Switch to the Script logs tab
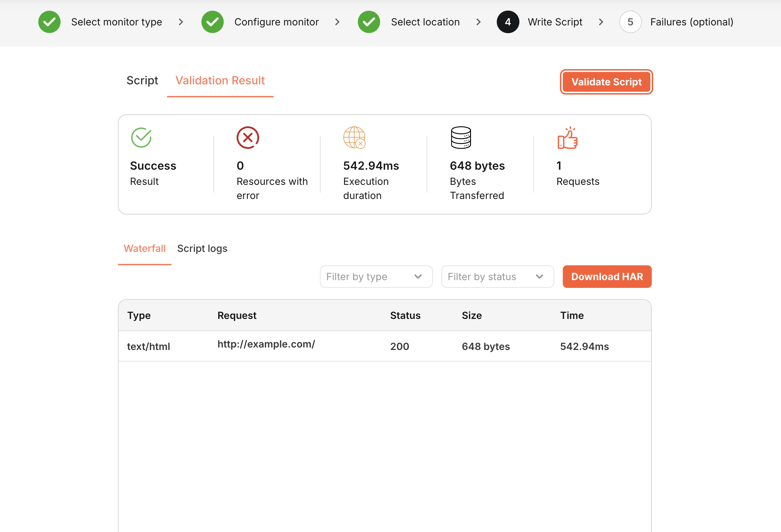 (x=202, y=248)
